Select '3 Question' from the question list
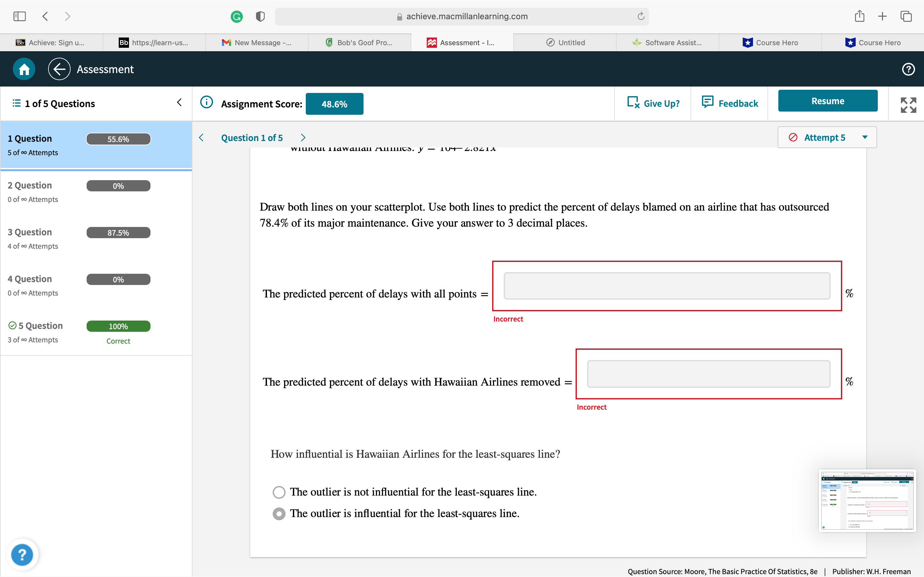Viewport: 924px width, 577px height. [30, 232]
